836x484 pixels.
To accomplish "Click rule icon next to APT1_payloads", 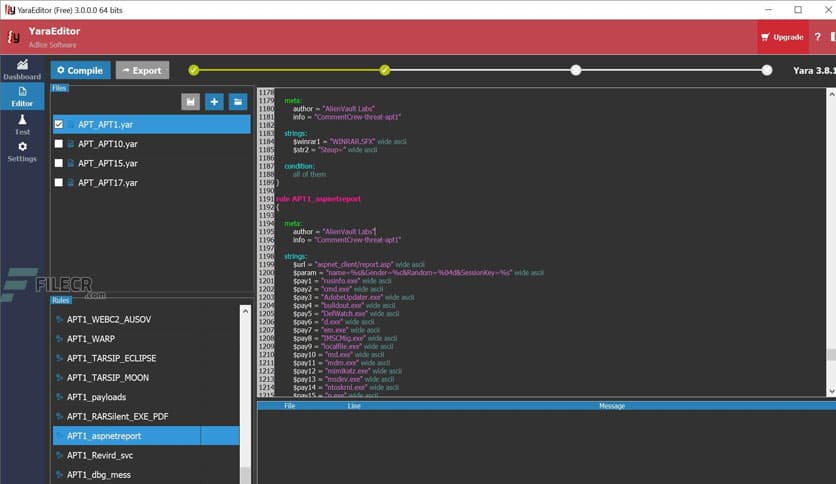I will pos(60,397).
